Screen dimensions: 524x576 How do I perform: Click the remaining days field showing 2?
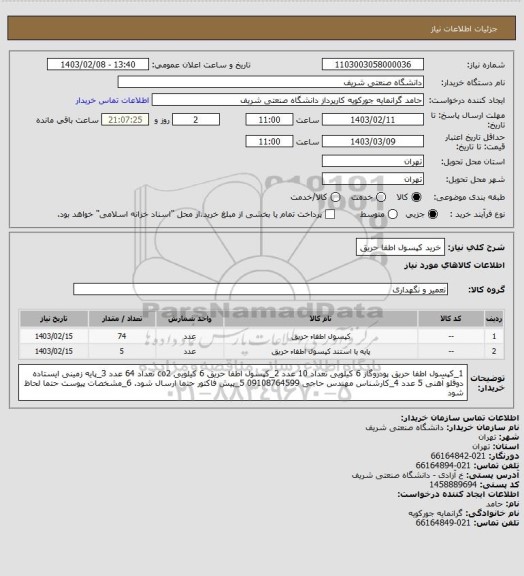pos(196,120)
